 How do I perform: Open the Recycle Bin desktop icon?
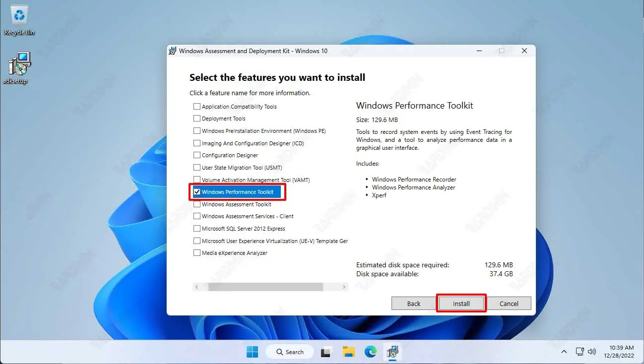[19, 19]
